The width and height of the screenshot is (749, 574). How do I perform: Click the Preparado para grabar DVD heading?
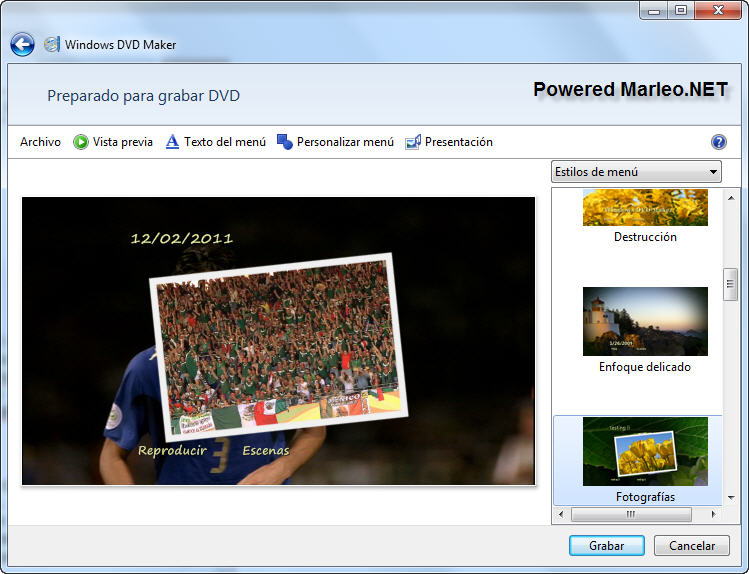click(x=143, y=96)
